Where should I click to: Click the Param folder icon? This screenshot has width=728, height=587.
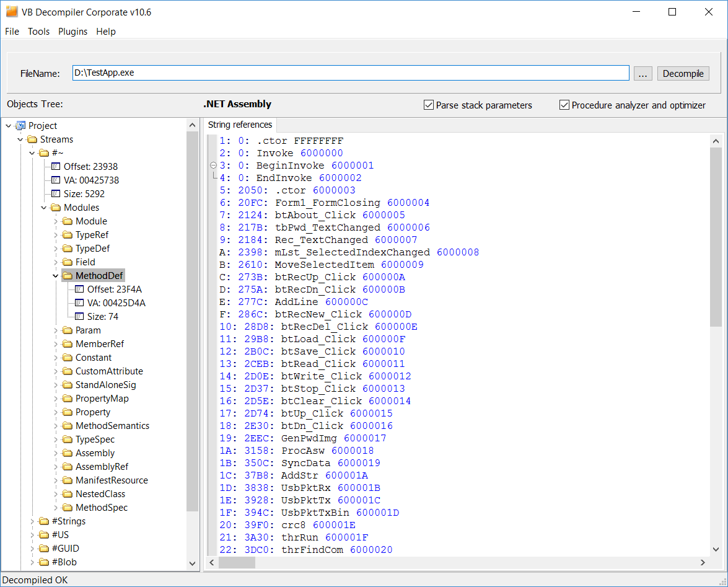pos(68,330)
